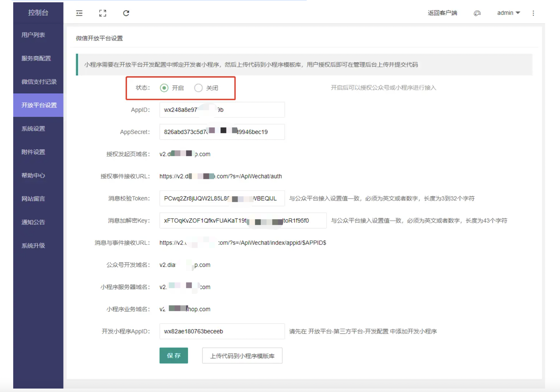Open 系统设置 in the sidebar
560x392 pixels.
coord(38,129)
